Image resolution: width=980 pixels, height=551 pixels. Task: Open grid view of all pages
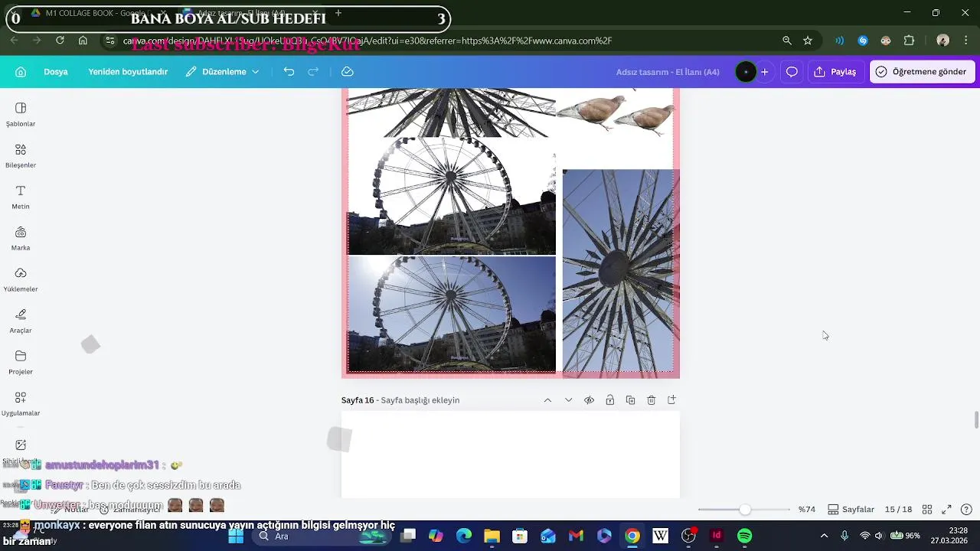point(926,510)
